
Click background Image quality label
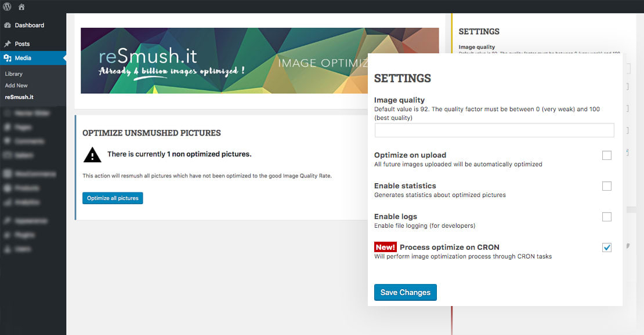[477, 47]
